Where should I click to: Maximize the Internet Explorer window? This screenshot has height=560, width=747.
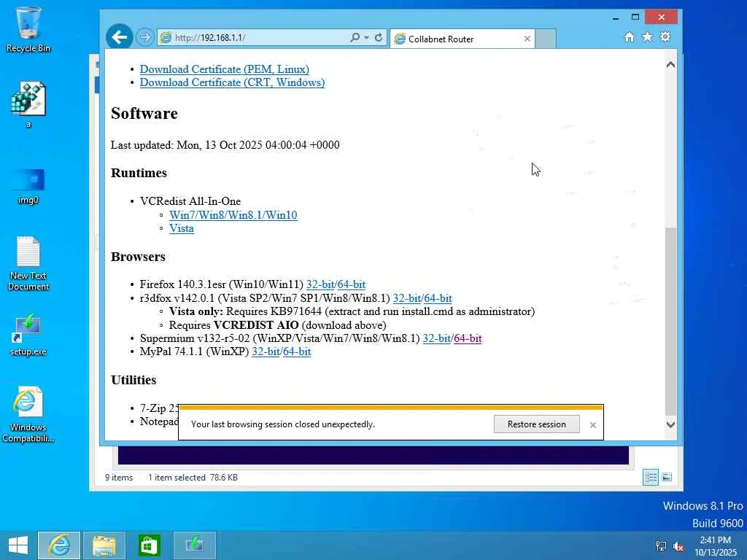635,17
